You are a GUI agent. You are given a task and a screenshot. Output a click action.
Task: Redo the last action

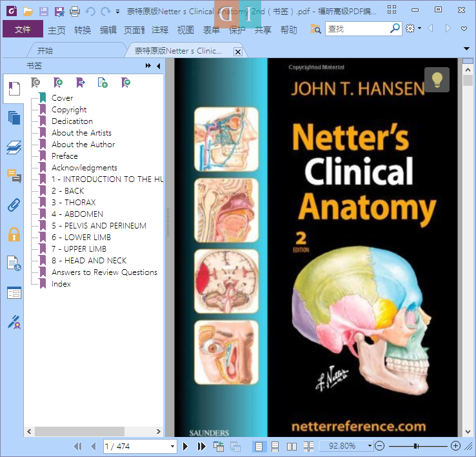(105, 12)
